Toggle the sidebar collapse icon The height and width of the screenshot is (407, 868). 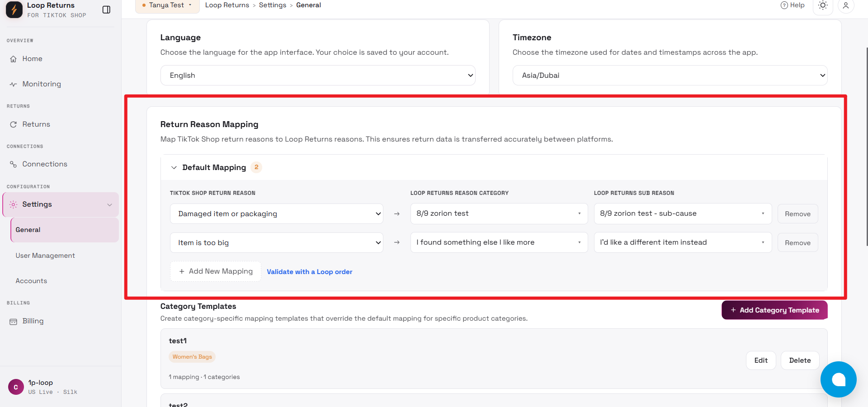(x=107, y=9)
